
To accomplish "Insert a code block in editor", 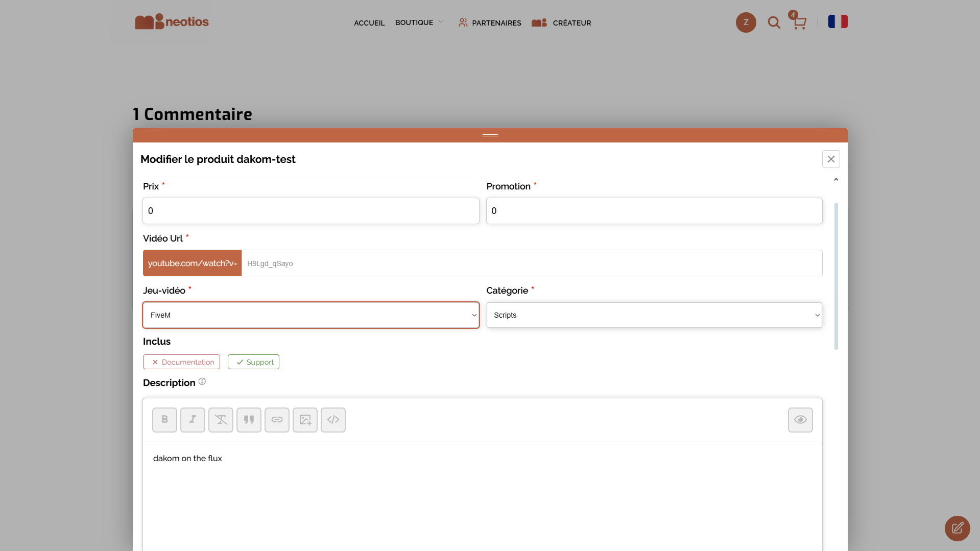I will pyautogui.click(x=333, y=420).
